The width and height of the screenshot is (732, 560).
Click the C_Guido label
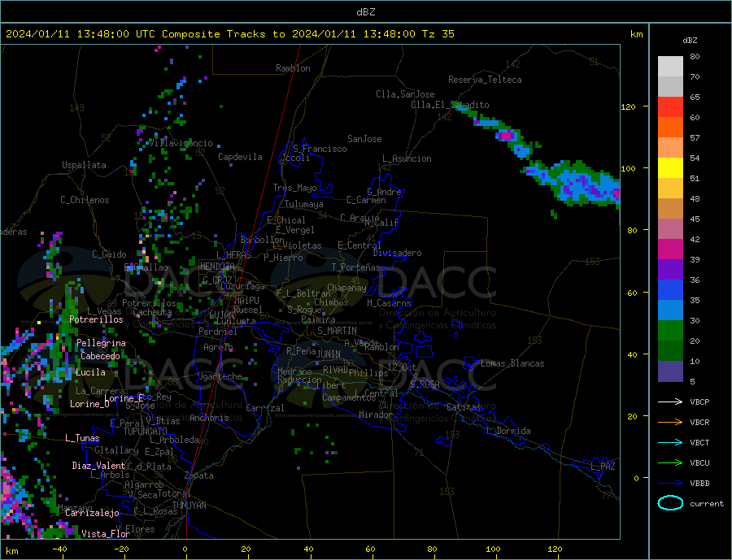(x=109, y=254)
